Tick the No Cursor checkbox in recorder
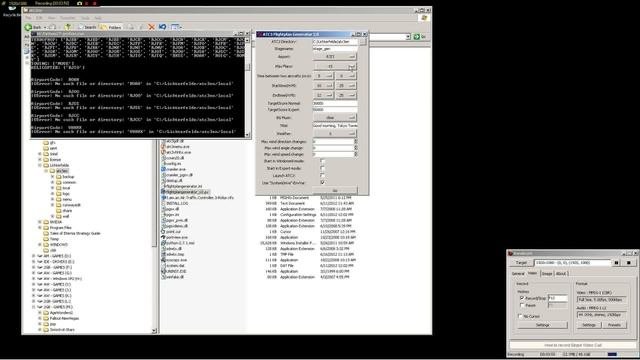Image resolution: width=640 pixels, height=360 pixels. click(x=520, y=316)
